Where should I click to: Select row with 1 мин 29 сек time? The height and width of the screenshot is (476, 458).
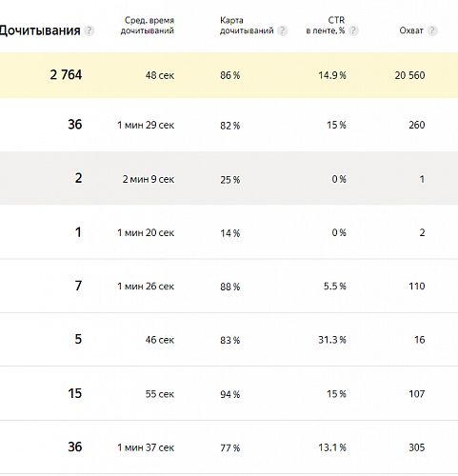click(x=229, y=125)
